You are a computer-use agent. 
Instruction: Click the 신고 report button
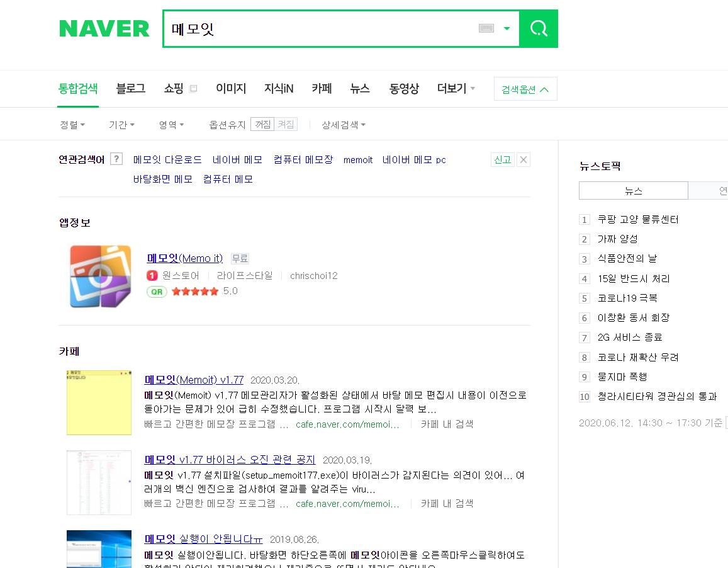[502, 159]
